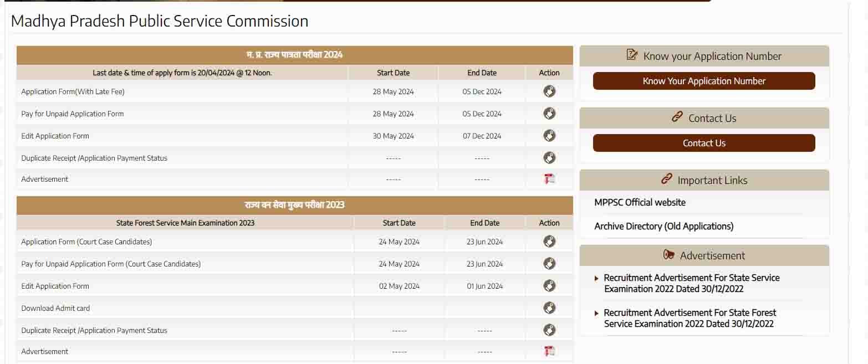The width and height of the screenshot is (868, 364).
Task: Click Download Admit card row text
Action: 55,309
